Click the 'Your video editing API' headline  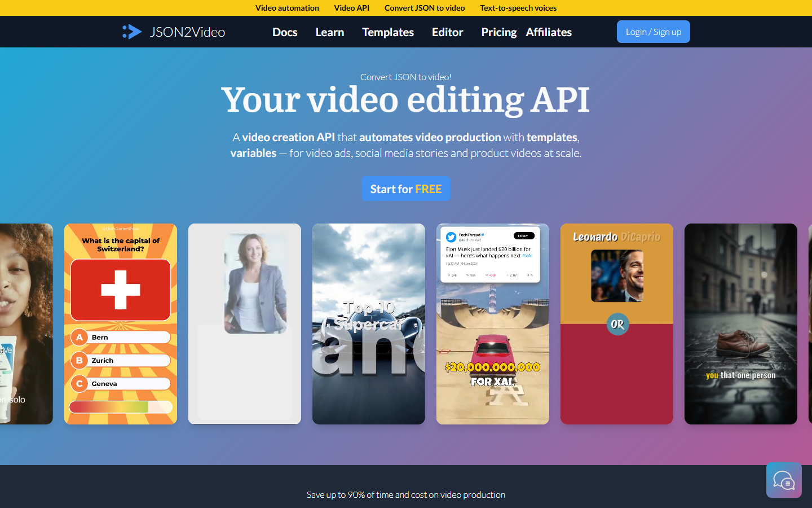pyautogui.click(x=405, y=100)
